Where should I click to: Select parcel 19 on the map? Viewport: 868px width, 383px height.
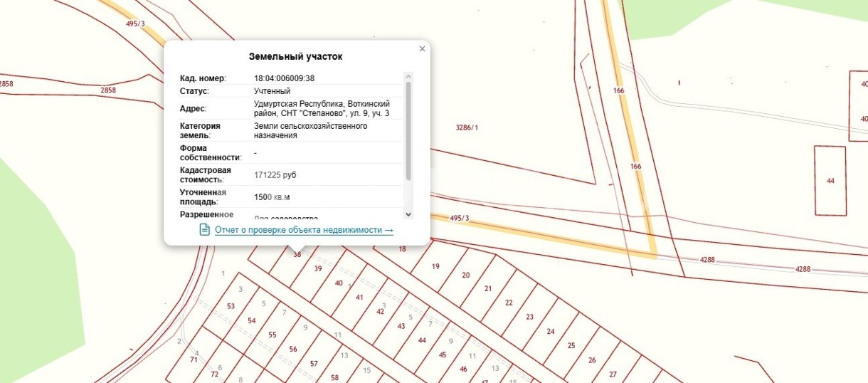(436, 266)
